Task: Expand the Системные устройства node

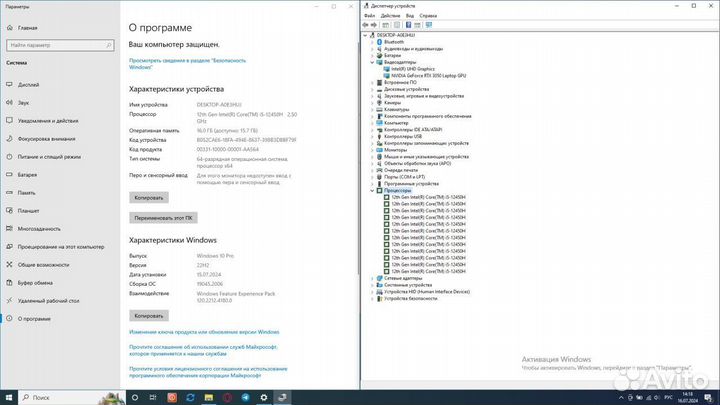Action: point(372,285)
